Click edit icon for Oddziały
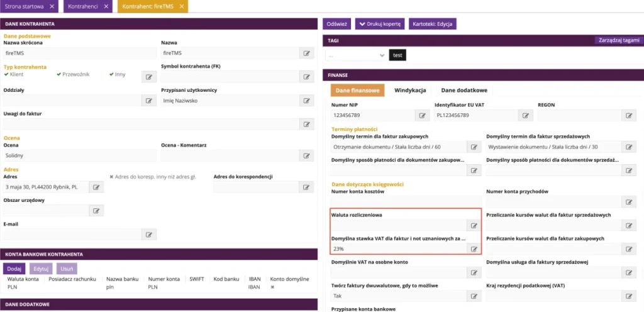644x312 pixels. 149,101
